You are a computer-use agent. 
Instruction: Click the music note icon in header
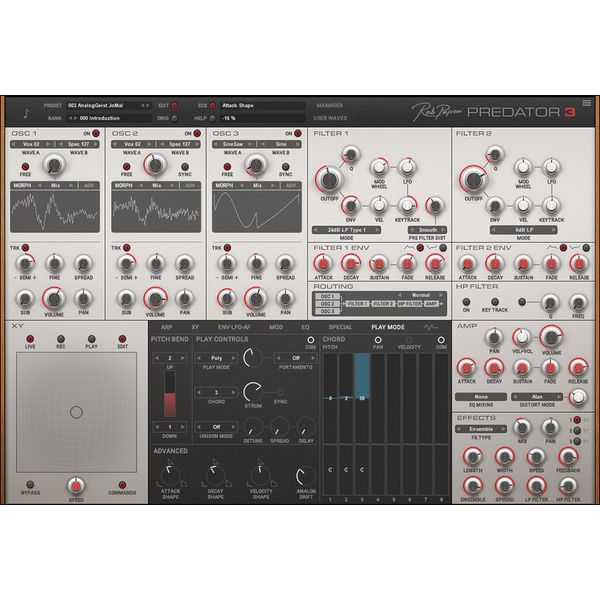point(26,113)
